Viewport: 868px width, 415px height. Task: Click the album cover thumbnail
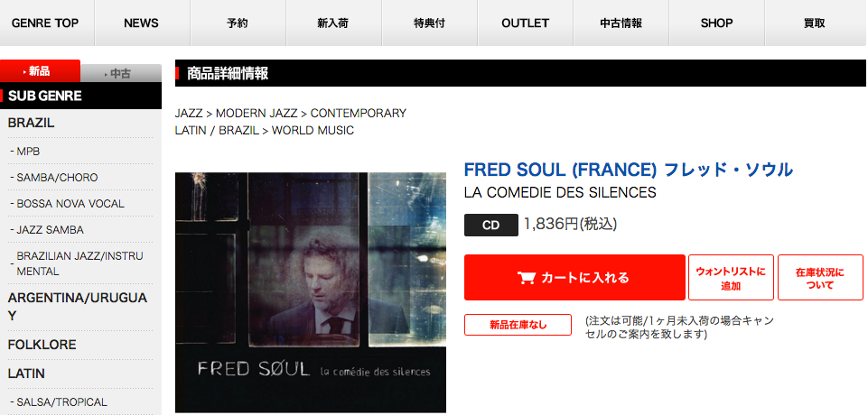(x=311, y=292)
